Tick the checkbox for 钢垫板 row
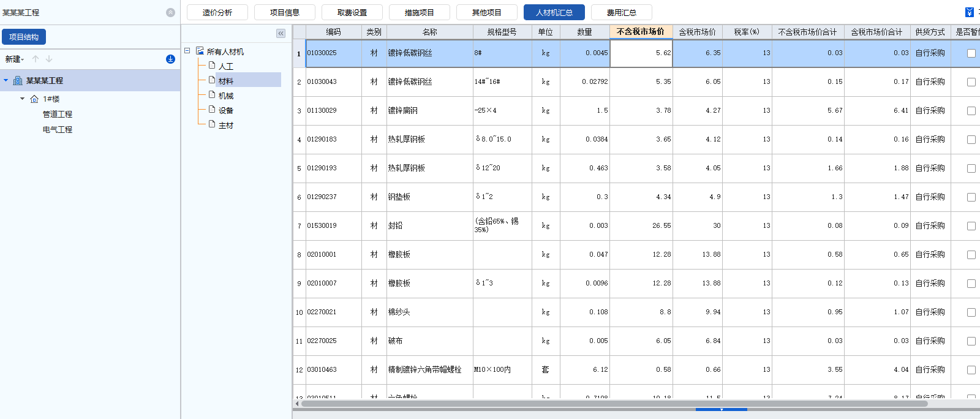 pos(971,197)
